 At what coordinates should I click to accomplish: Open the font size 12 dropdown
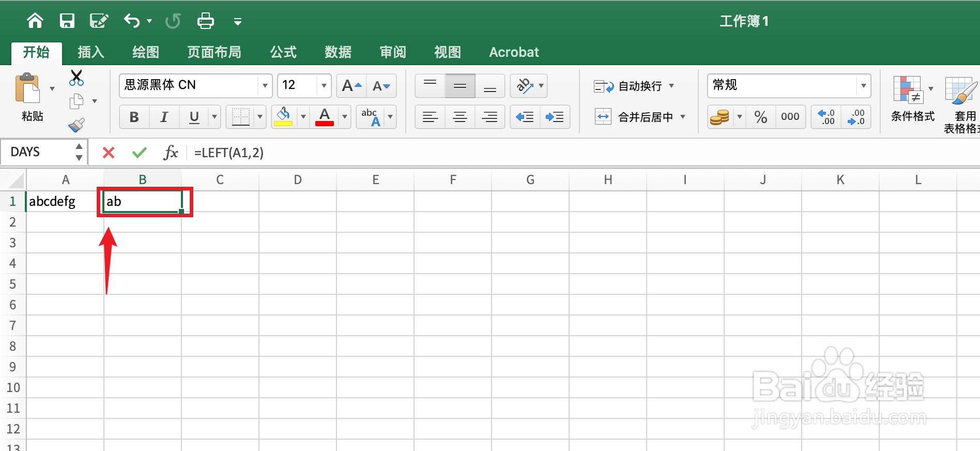[324, 86]
